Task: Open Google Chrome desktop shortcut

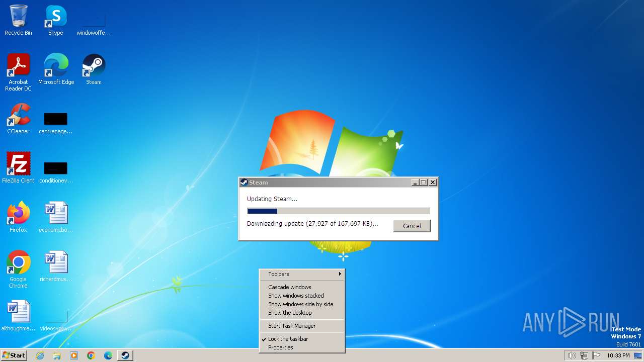Action: tap(18, 269)
